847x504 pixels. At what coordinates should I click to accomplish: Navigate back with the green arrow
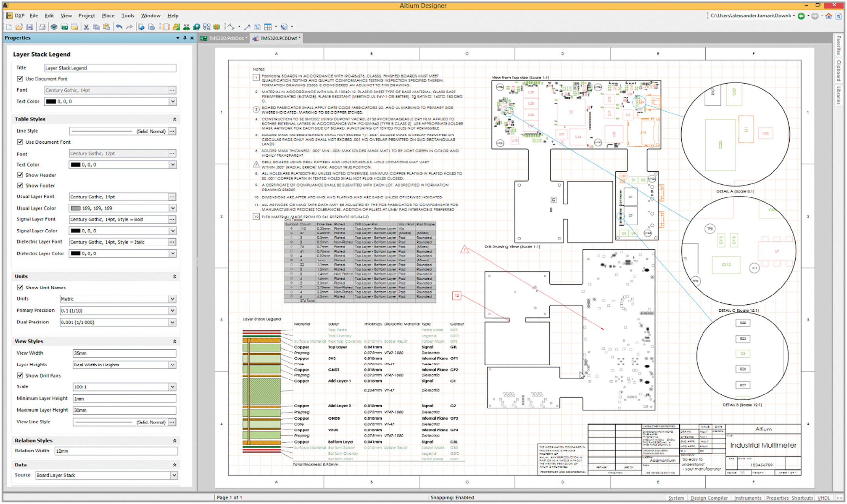pos(801,16)
